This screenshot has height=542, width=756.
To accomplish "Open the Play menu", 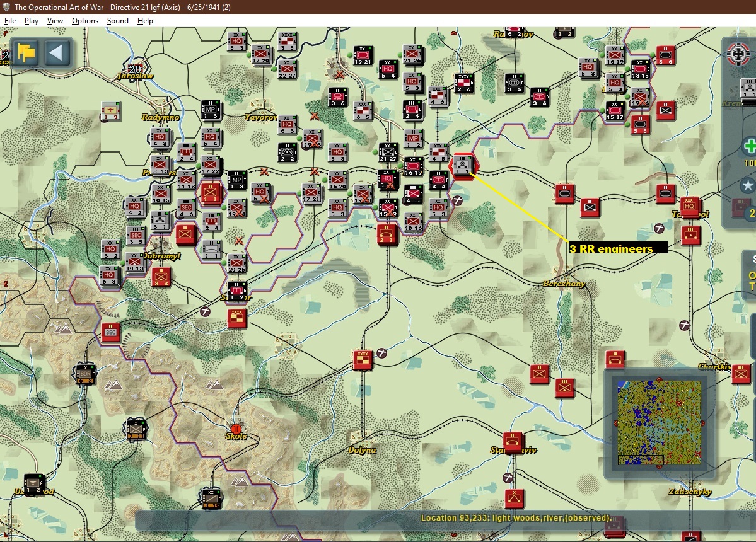I will tap(32, 21).
